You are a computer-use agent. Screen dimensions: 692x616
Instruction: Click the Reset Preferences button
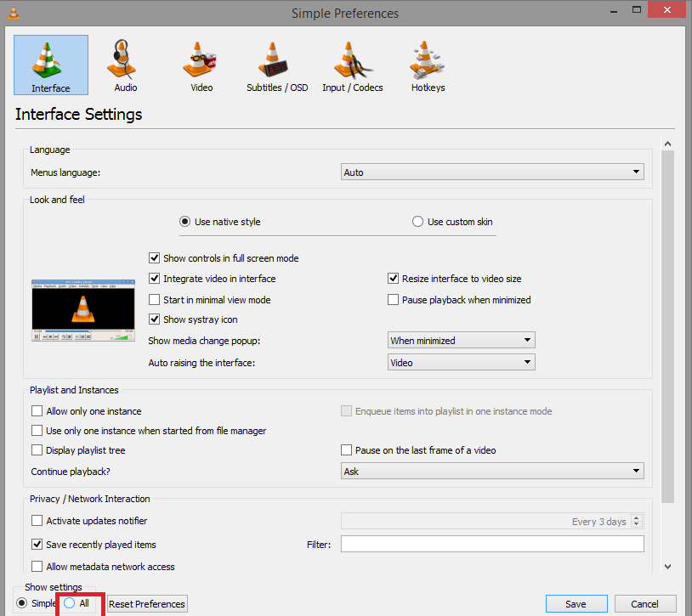coord(147,604)
